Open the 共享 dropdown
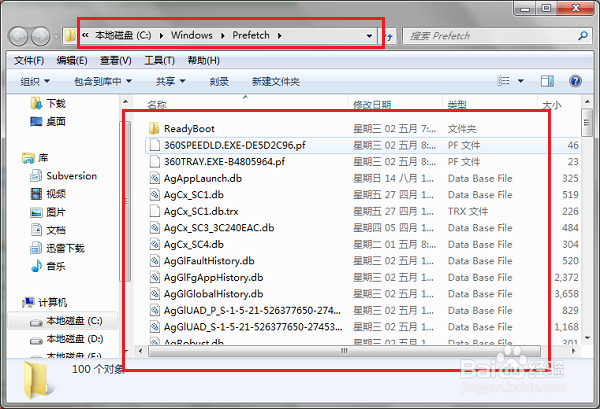Screen dimensions: 600x409 point(171,81)
